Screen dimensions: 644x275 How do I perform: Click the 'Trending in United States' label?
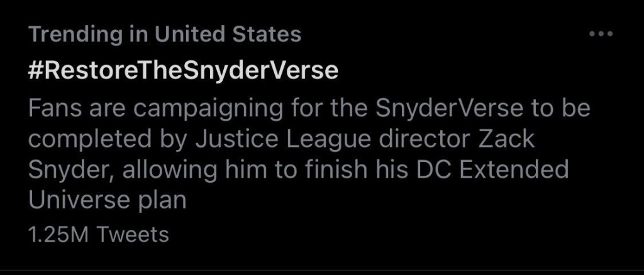pos(165,35)
